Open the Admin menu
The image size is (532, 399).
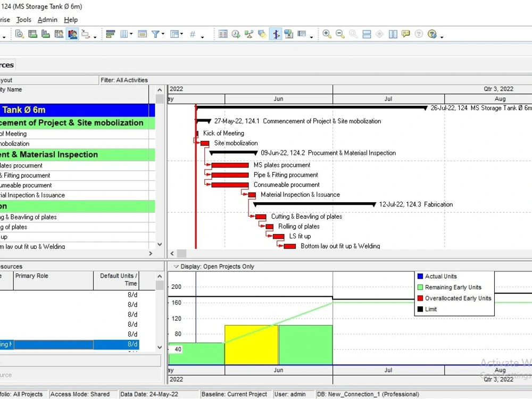pos(47,20)
